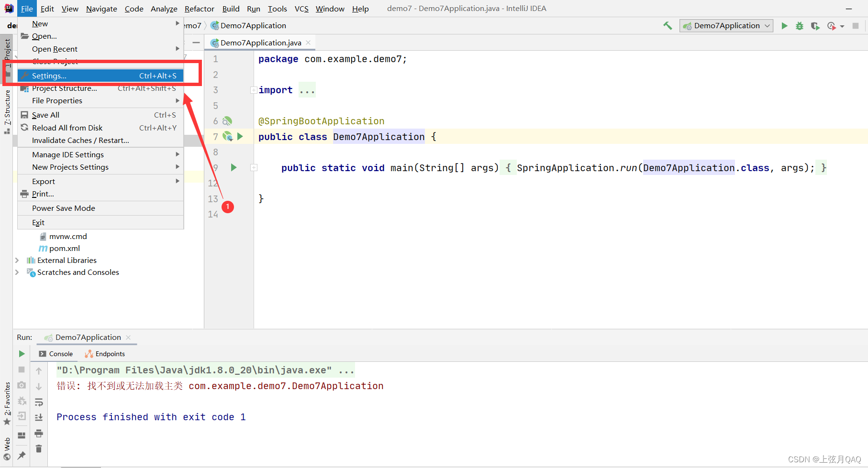Pin the Run tab with pin icon
The image size is (868, 468).
[22, 455]
